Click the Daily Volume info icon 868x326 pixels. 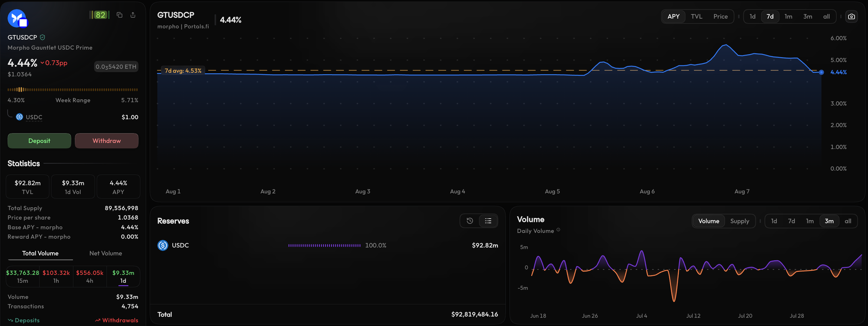(x=558, y=230)
